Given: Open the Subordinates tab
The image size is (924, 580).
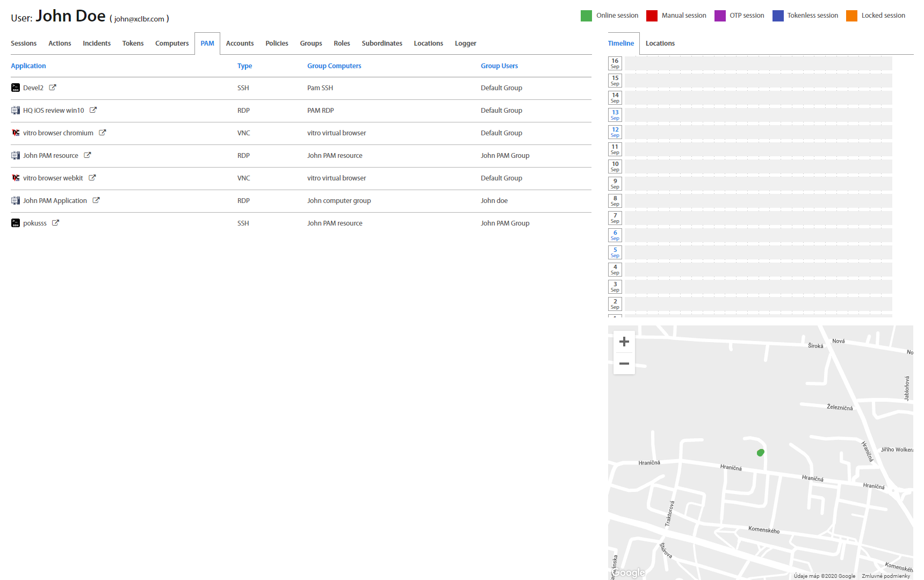Looking at the screenshot, I should [x=381, y=44].
